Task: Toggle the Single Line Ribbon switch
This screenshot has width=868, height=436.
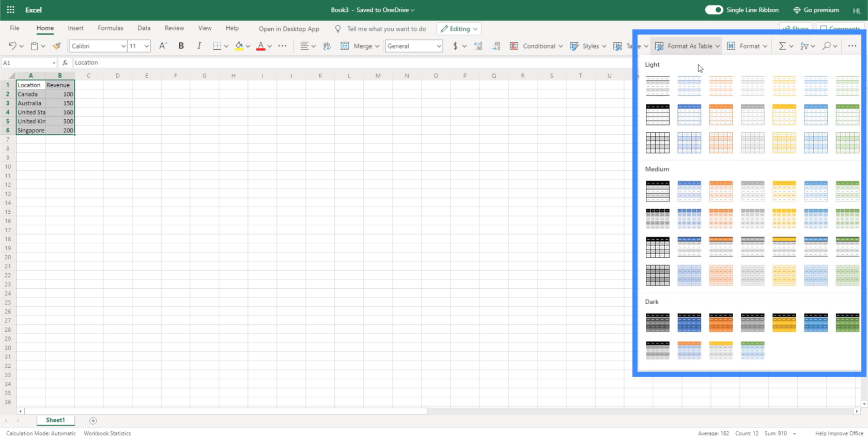Action: click(714, 10)
